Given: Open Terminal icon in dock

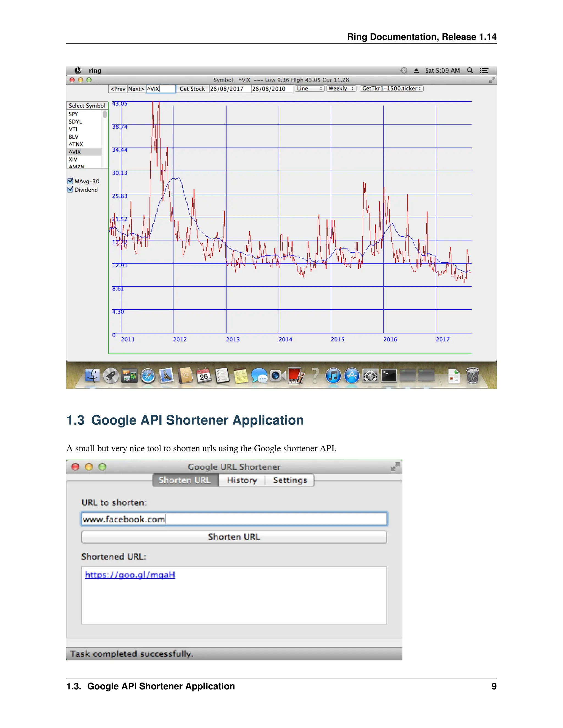Looking at the screenshot, I should coord(389,376).
